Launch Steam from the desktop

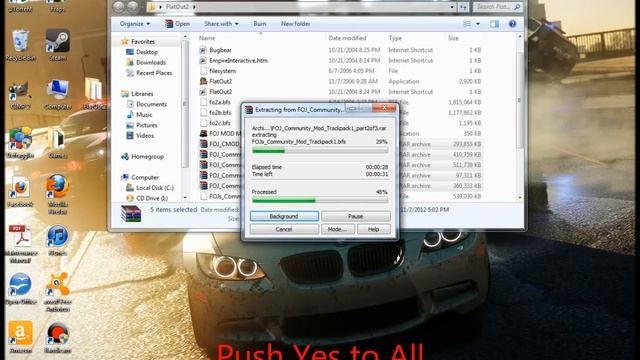(57, 45)
